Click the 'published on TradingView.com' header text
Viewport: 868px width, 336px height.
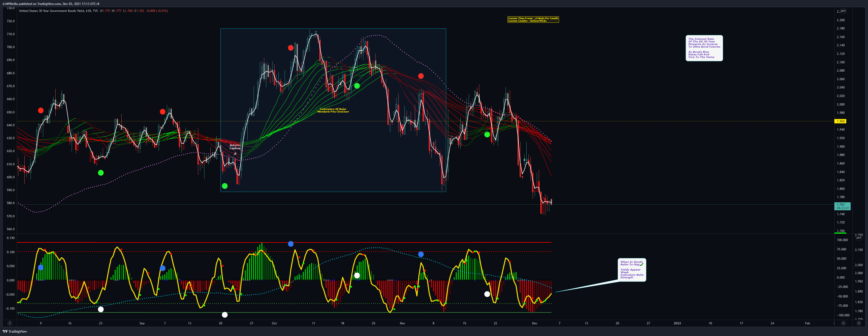tap(40, 4)
